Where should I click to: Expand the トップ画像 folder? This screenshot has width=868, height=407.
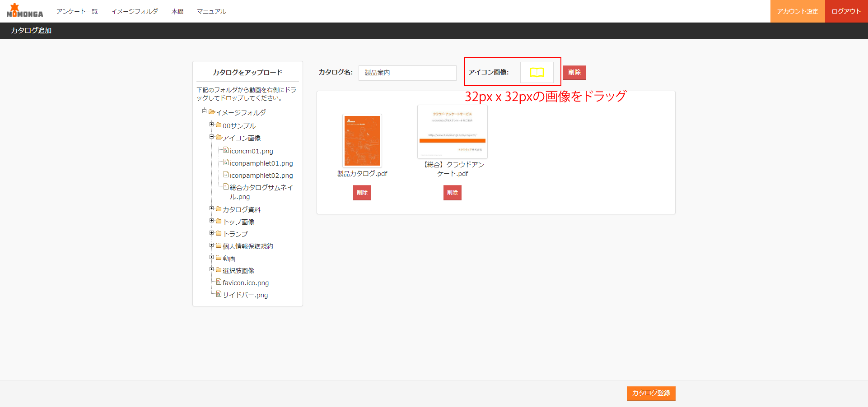point(211,220)
